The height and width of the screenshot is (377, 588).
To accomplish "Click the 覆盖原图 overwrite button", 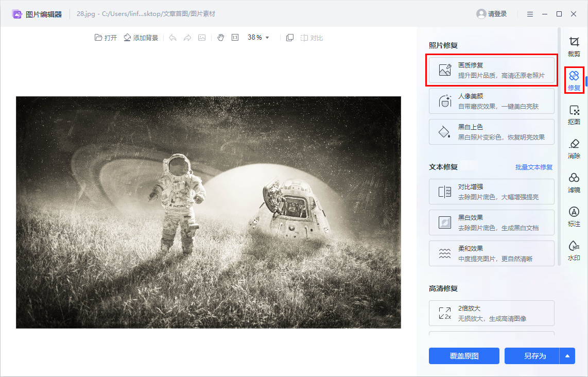I will [x=464, y=356].
